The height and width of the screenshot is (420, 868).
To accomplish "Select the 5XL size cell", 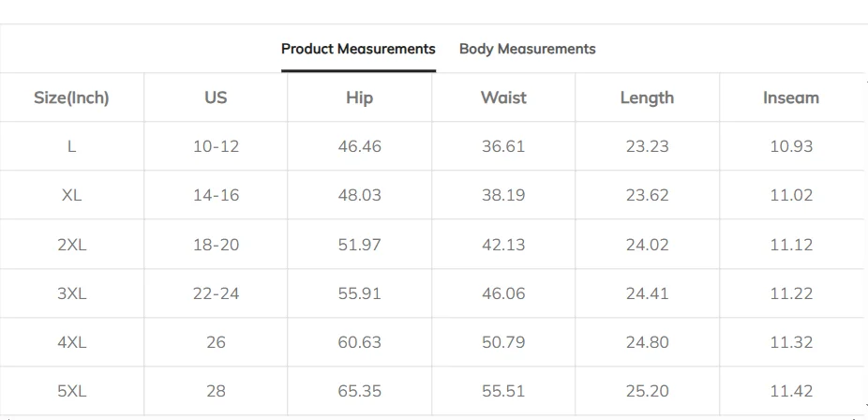I will click(x=71, y=391).
